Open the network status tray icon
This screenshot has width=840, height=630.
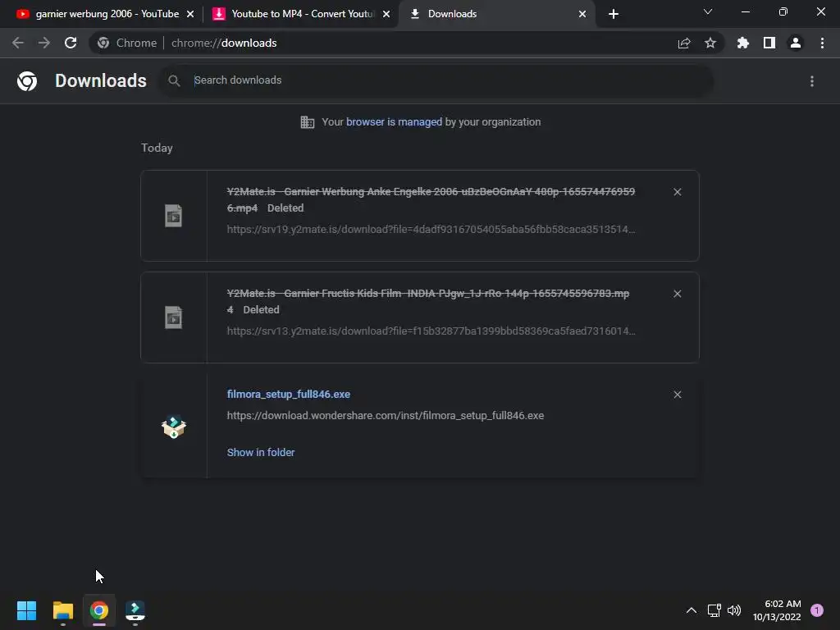pyautogui.click(x=714, y=610)
